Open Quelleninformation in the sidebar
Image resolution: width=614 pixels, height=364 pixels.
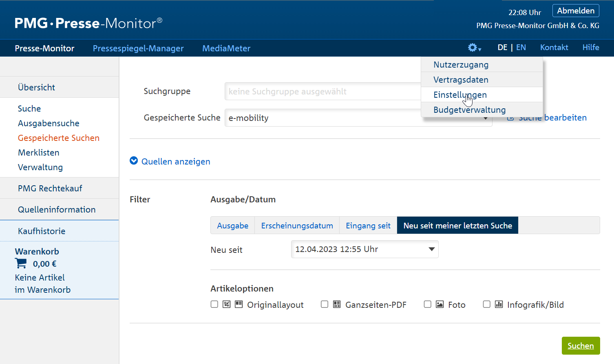click(x=57, y=209)
